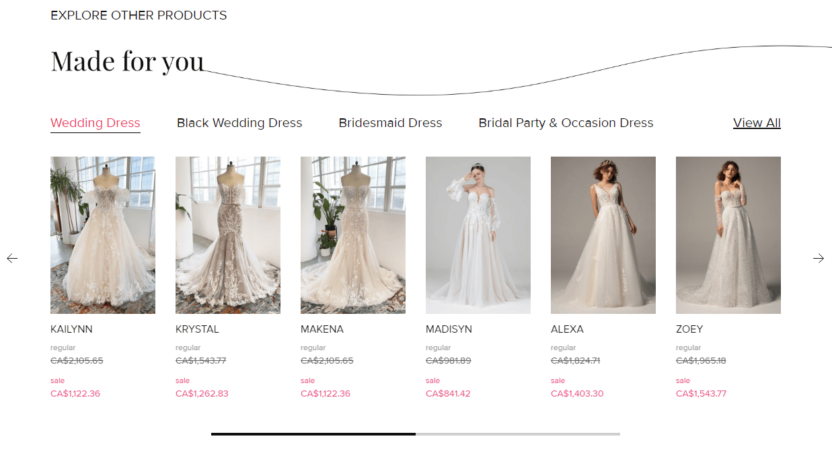Click the previous carousel arrow
The height and width of the screenshot is (453, 832).
coord(12,258)
